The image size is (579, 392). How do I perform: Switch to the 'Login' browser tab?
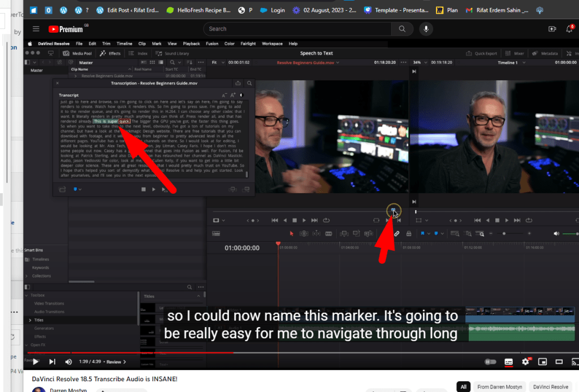coord(272,10)
